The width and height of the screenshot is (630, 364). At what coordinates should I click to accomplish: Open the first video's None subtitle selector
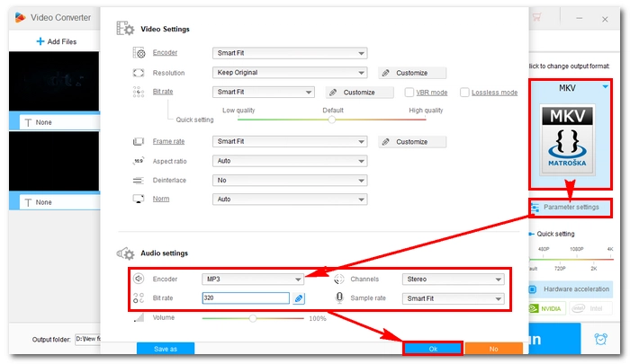tap(59, 122)
